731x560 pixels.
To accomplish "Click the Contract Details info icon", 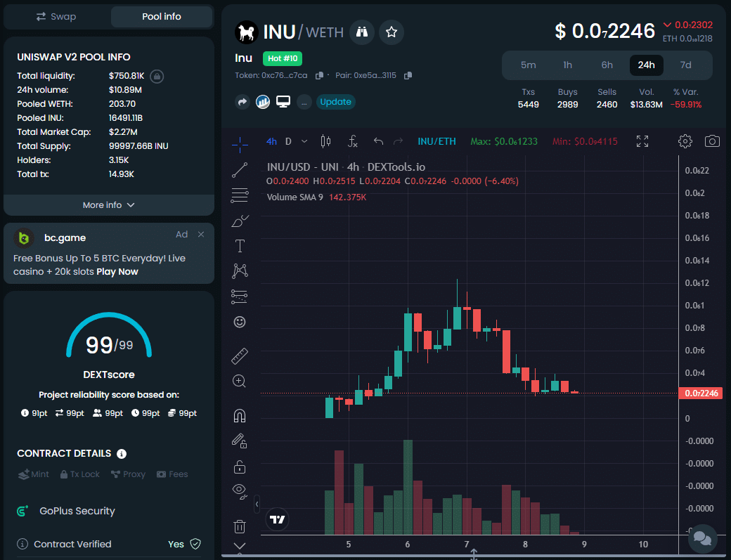I will coord(122,454).
